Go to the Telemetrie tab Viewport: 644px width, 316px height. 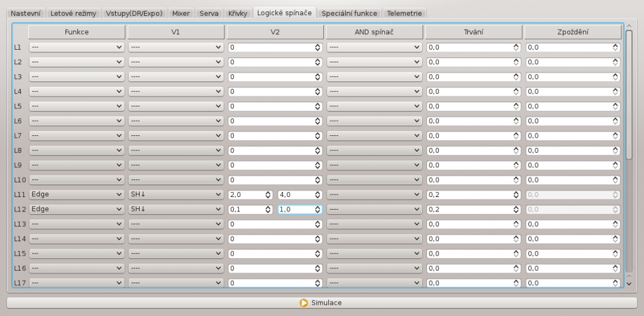coord(404,13)
